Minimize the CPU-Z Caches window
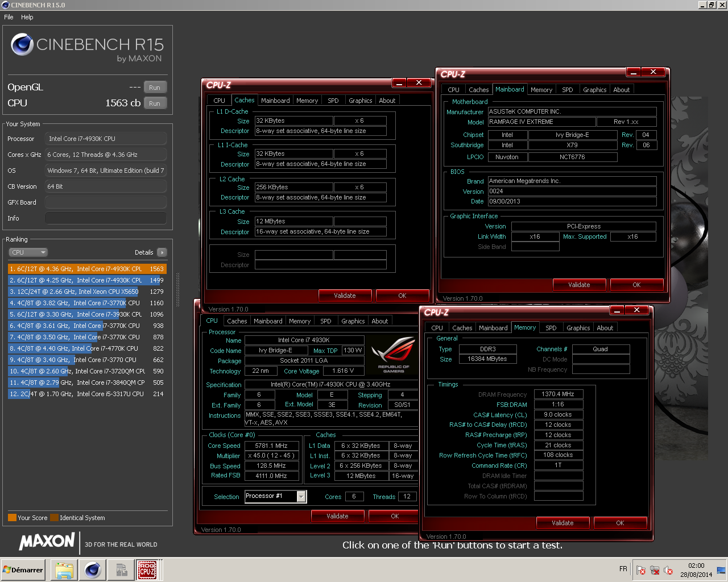Viewport: 728px width, 582px height. (x=399, y=83)
